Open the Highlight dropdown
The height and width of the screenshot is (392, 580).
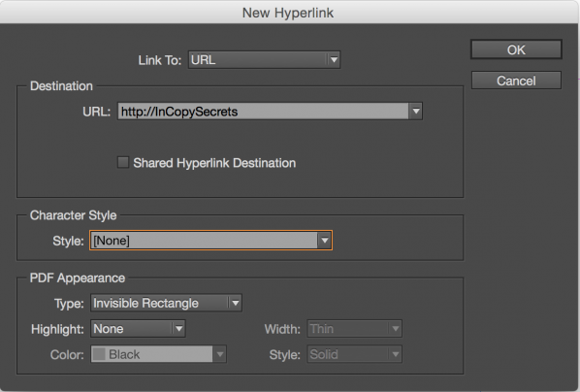(138, 329)
